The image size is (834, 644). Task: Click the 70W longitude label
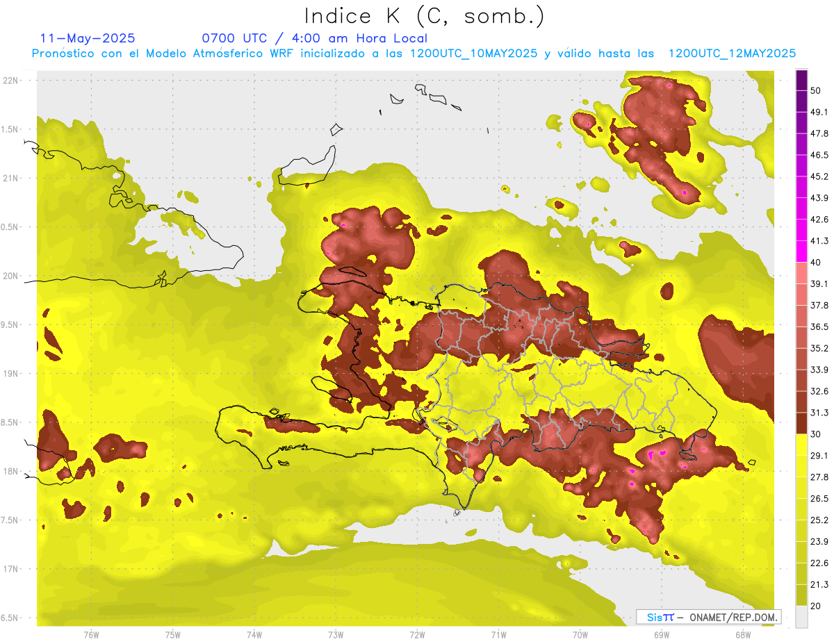click(580, 634)
